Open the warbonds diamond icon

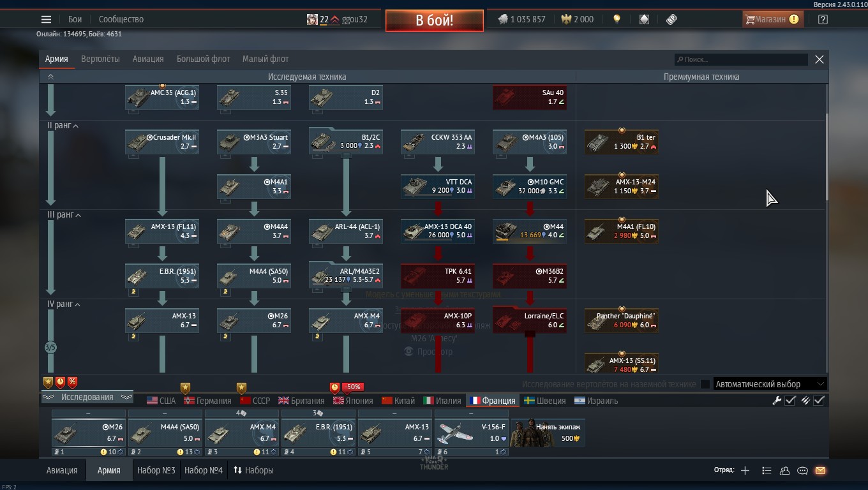coord(644,19)
